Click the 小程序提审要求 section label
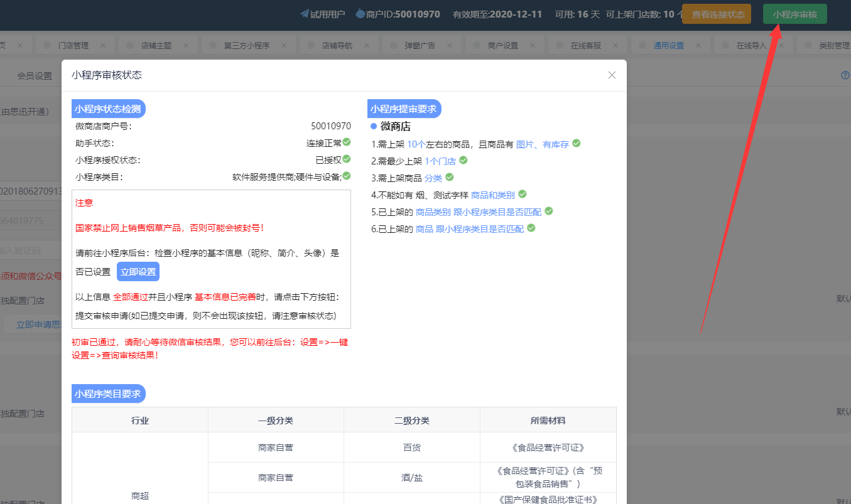 [404, 109]
